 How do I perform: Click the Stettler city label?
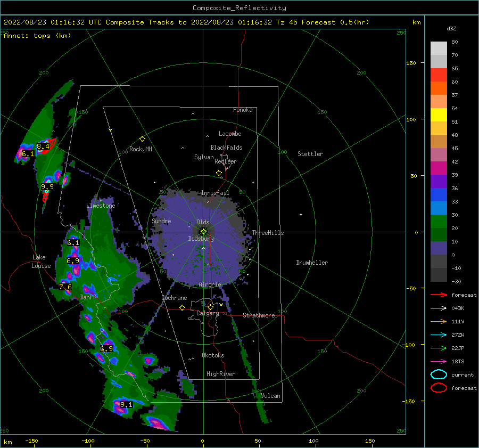coord(310,154)
